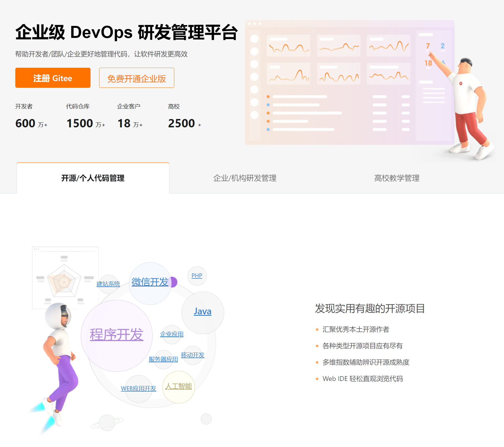Click the 汇聚优秀本土开源作者 bullet text

tap(356, 329)
